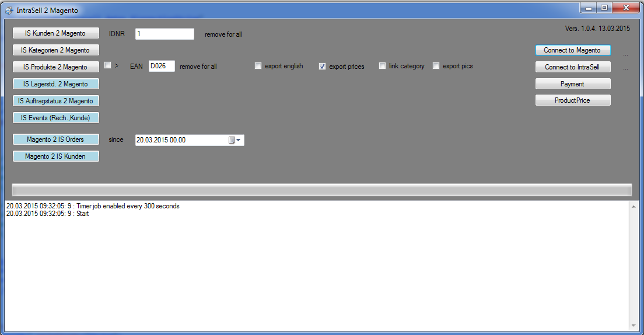The image size is (644, 335).
Task: Uncheck export prices checkbox
Action: pyautogui.click(x=322, y=66)
